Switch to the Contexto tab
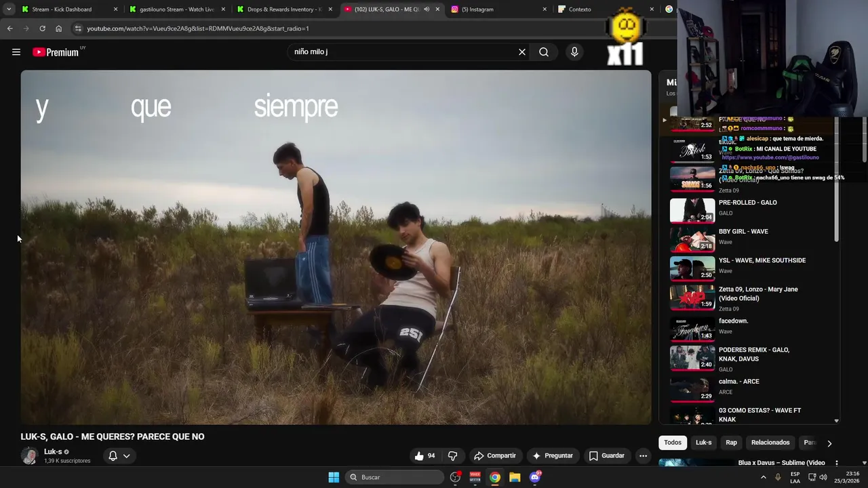868x488 pixels. pos(606,9)
